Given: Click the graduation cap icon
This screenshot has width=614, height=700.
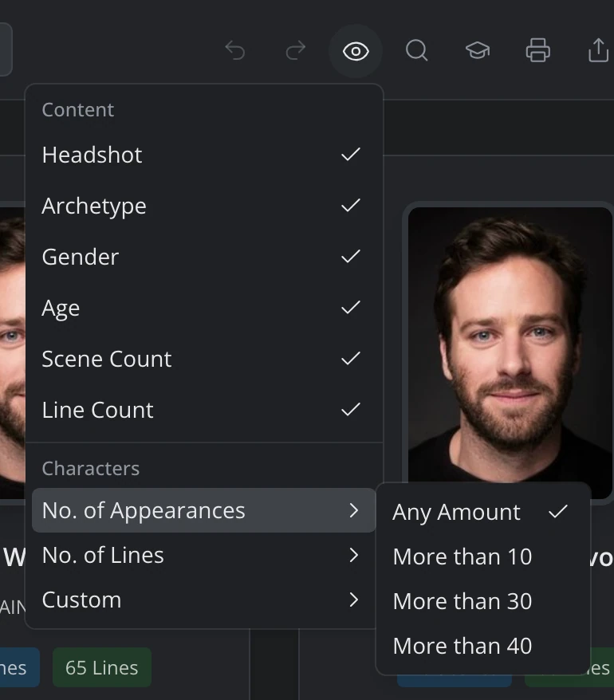Looking at the screenshot, I should point(478,50).
